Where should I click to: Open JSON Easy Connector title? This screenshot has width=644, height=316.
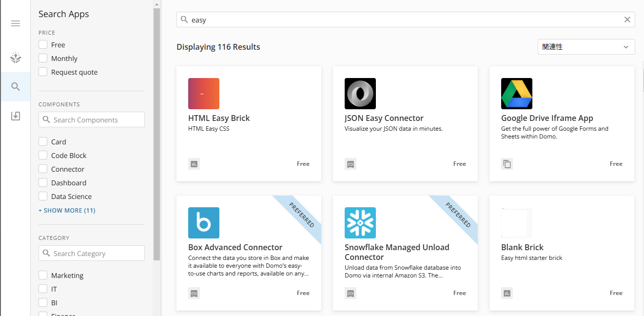point(384,118)
